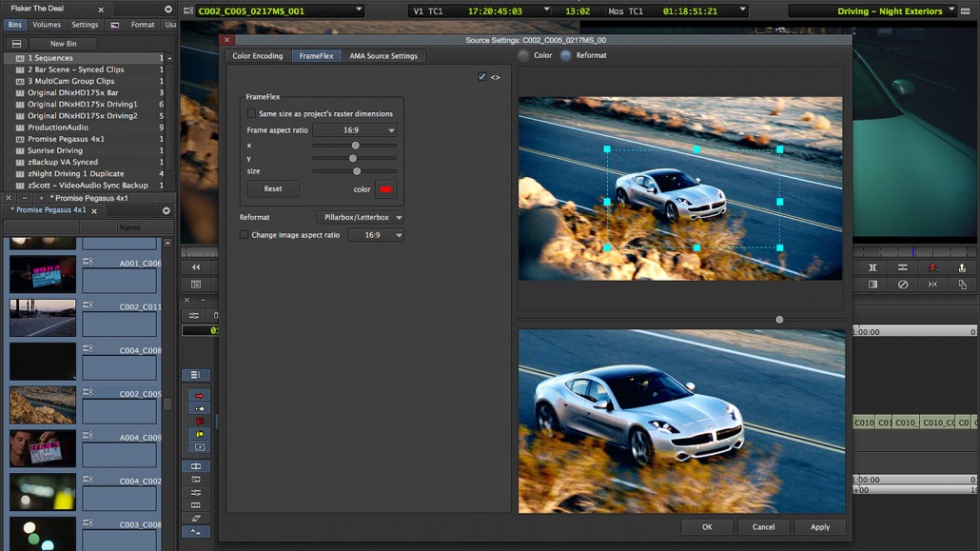Click the bin view toggle icon beside New Bin

[x=16, y=44]
